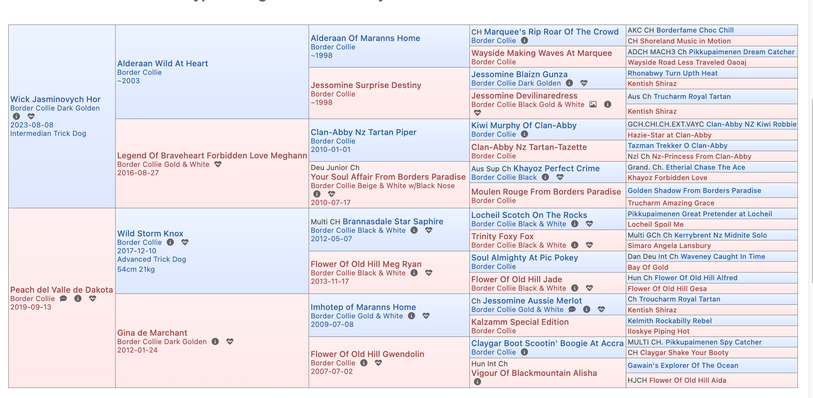This screenshot has width=813, height=398.
Task: Click info icon under Vigour Of Blackmountain Alisha
Action: tap(477, 382)
